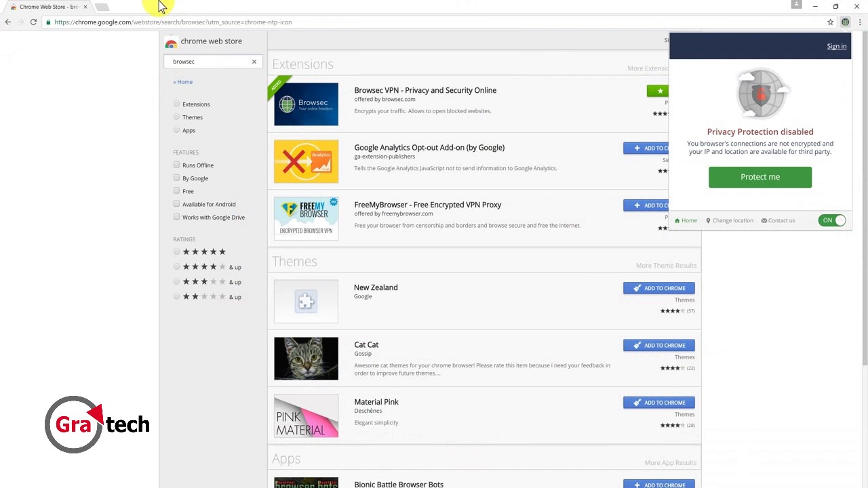Screen dimensions: 868x488
Task: Click the 'Gossip' author text
Action: (x=363, y=354)
